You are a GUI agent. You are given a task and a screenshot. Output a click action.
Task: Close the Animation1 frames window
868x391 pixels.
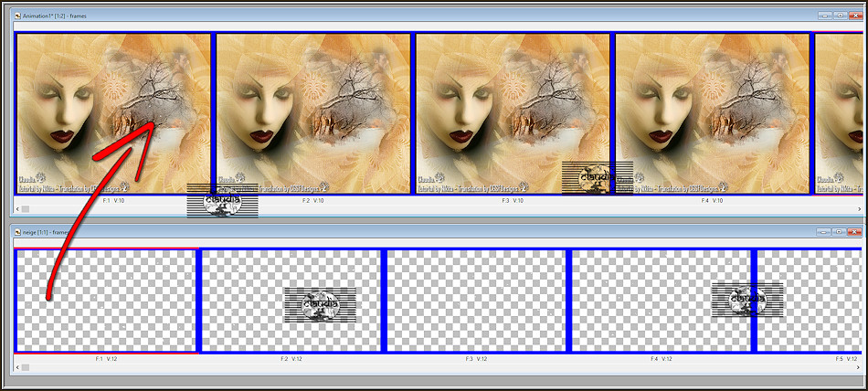[855, 16]
